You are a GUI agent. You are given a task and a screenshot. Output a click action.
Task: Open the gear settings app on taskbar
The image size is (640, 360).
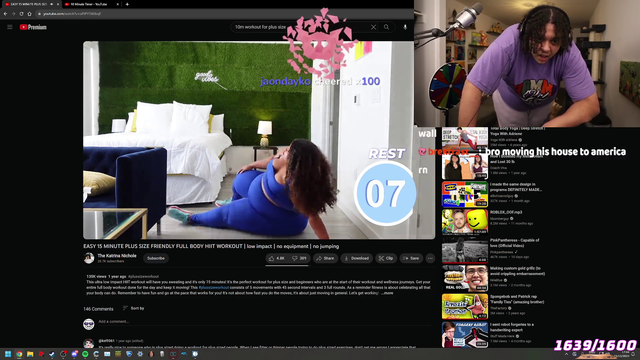(x=140, y=354)
